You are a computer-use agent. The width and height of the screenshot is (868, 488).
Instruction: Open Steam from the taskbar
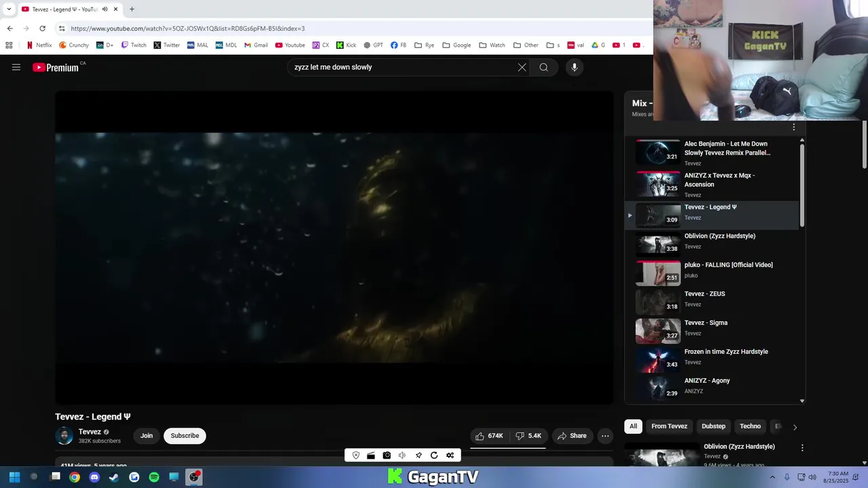(x=114, y=477)
